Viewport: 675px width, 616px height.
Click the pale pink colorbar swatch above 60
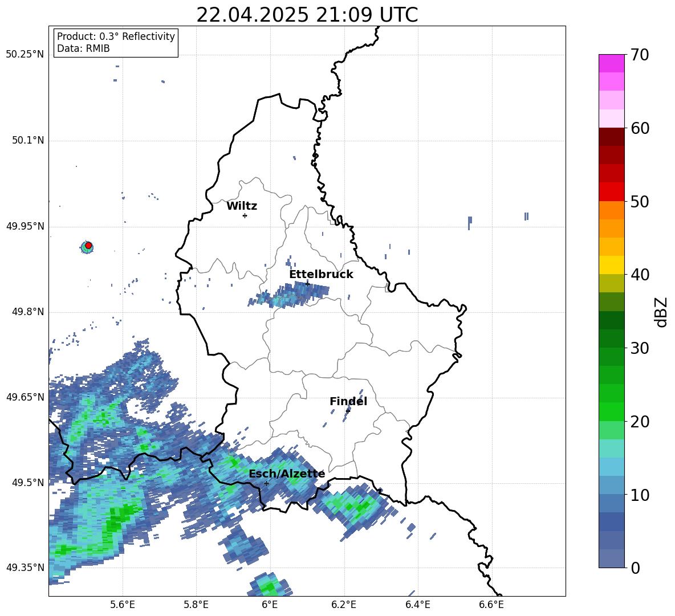pyautogui.click(x=611, y=119)
